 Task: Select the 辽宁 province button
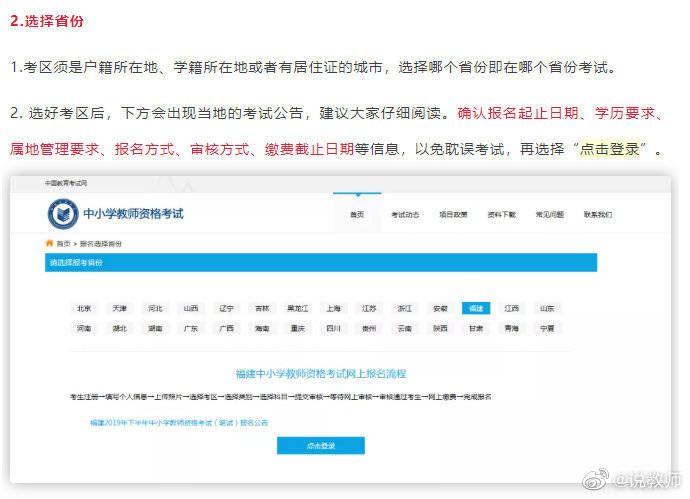[227, 308]
